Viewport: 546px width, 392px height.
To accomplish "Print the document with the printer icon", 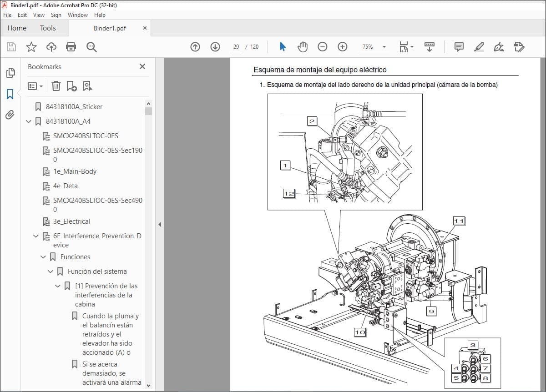I will pos(71,47).
